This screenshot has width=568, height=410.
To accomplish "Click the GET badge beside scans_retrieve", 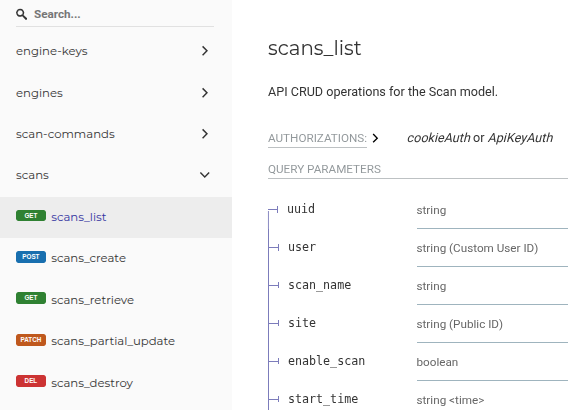I will [31, 298].
